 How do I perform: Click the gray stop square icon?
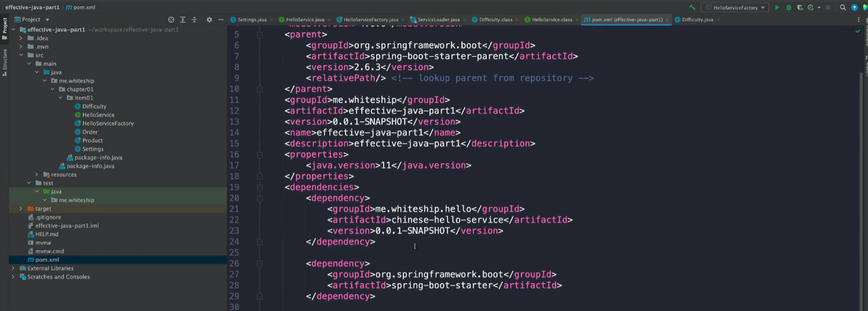pyautogui.click(x=828, y=7)
